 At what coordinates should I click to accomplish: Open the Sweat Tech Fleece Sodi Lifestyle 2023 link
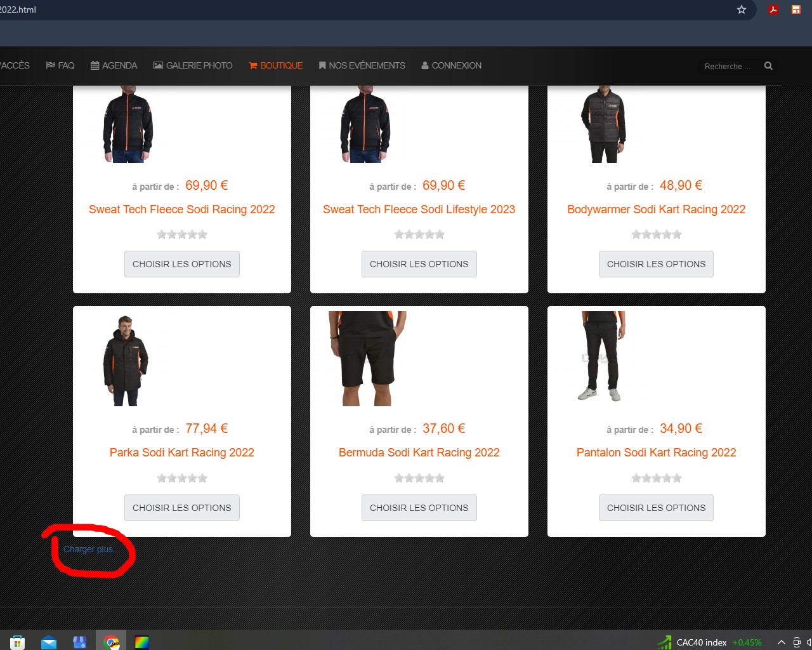click(x=419, y=209)
